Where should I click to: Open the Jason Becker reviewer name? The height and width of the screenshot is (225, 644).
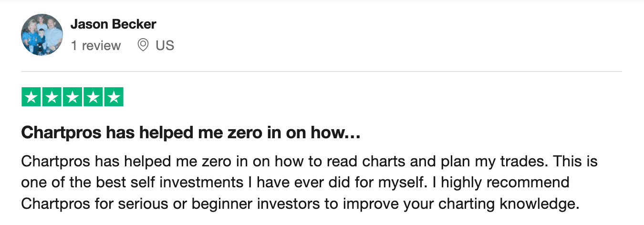click(113, 24)
